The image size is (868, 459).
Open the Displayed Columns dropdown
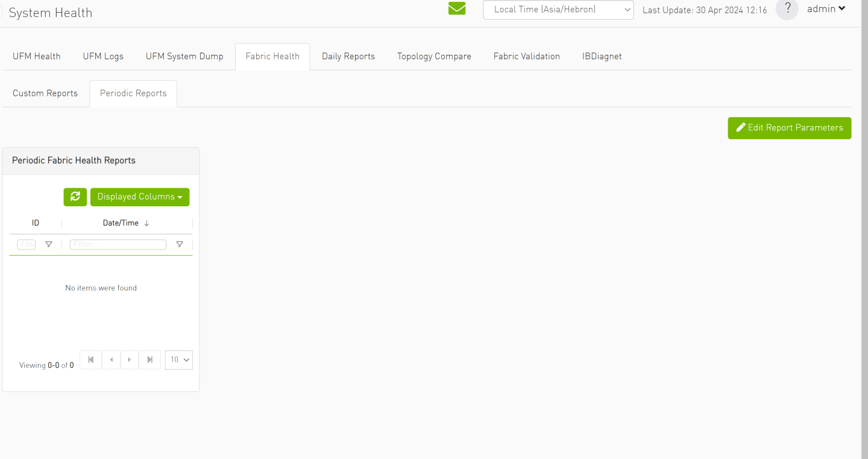click(140, 197)
